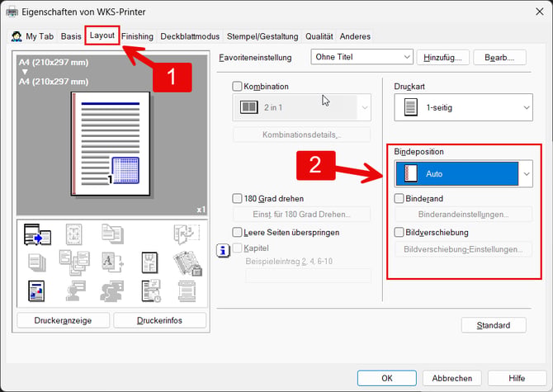
Task: Click the Bearb... button
Action: (499, 58)
